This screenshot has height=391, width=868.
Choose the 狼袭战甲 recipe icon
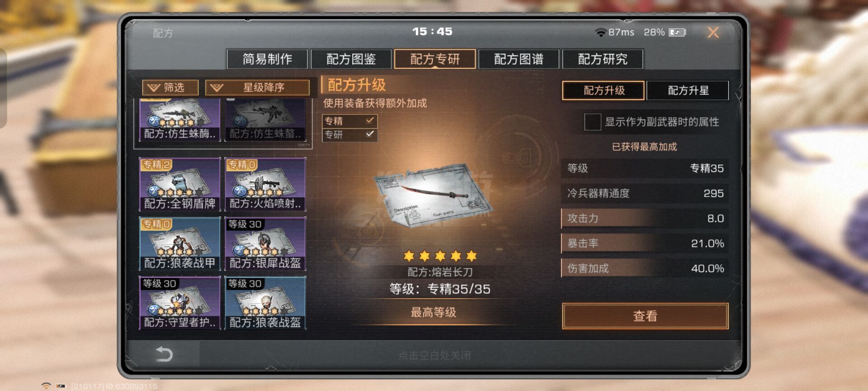pyautogui.click(x=179, y=243)
